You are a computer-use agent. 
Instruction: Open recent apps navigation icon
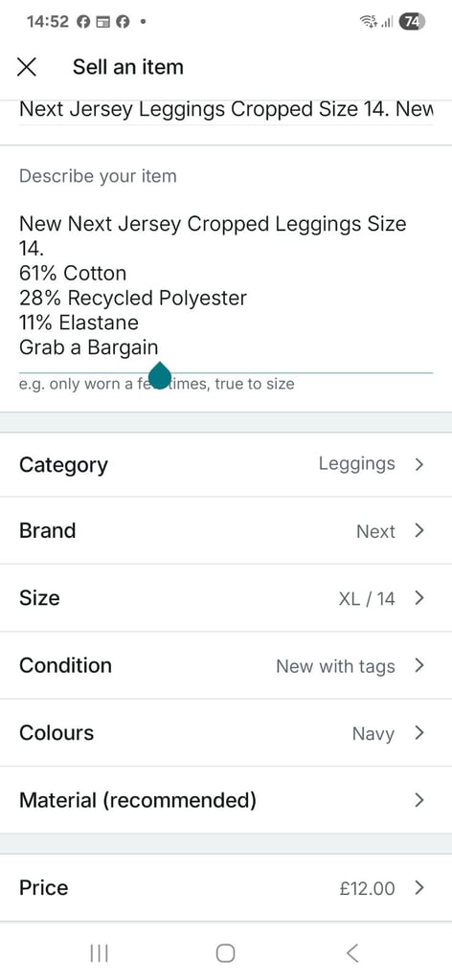99,952
